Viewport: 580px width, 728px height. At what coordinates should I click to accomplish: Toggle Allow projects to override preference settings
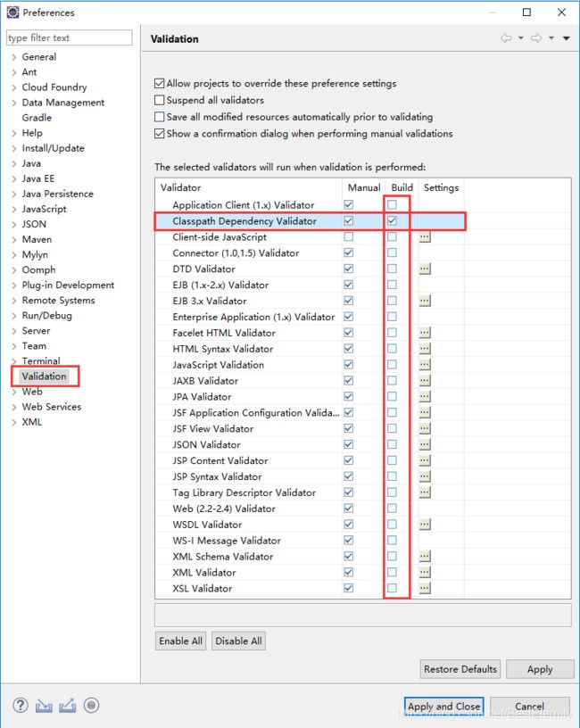tap(160, 84)
